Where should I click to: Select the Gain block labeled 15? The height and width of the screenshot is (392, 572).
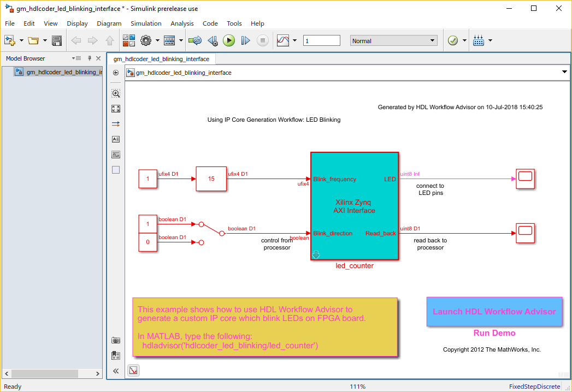pyautogui.click(x=211, y=179)
